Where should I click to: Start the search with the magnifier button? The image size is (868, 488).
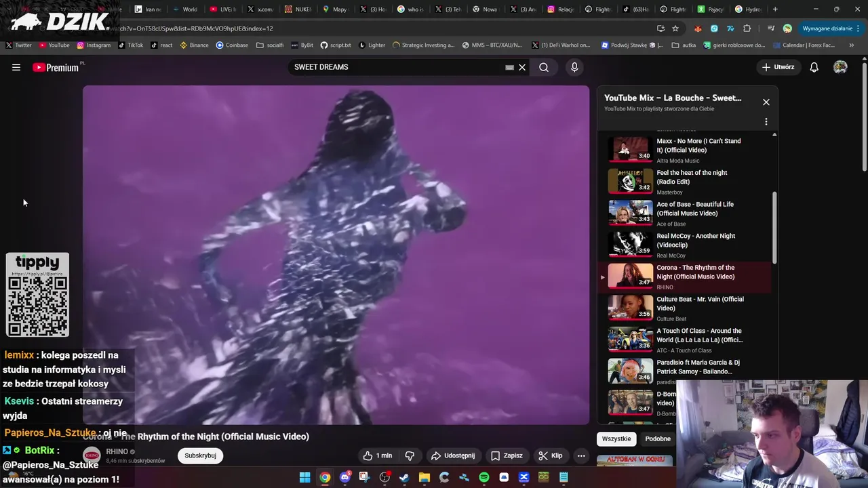(x=544, y=67)
